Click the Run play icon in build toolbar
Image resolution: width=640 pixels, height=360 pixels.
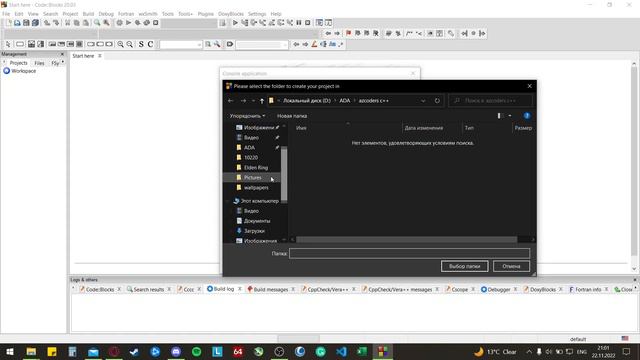pyautogui.click(x=129, y=23)
